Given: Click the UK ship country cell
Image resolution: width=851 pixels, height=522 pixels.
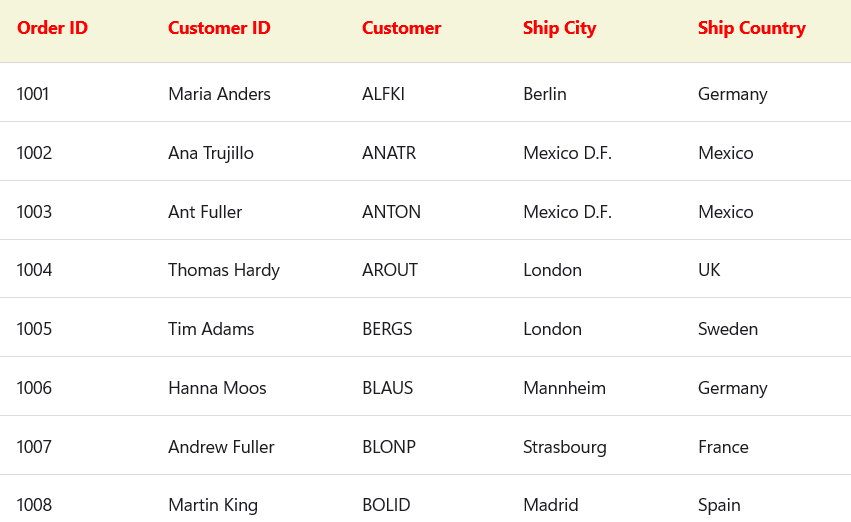Looking at the screenshot, I should [709, 270].
